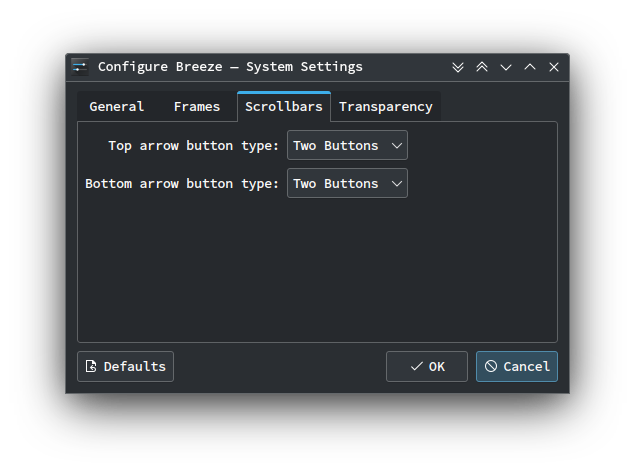Click the "Bottom arrow button type:" label
The image size is (636, 472).
pos(182,183)
